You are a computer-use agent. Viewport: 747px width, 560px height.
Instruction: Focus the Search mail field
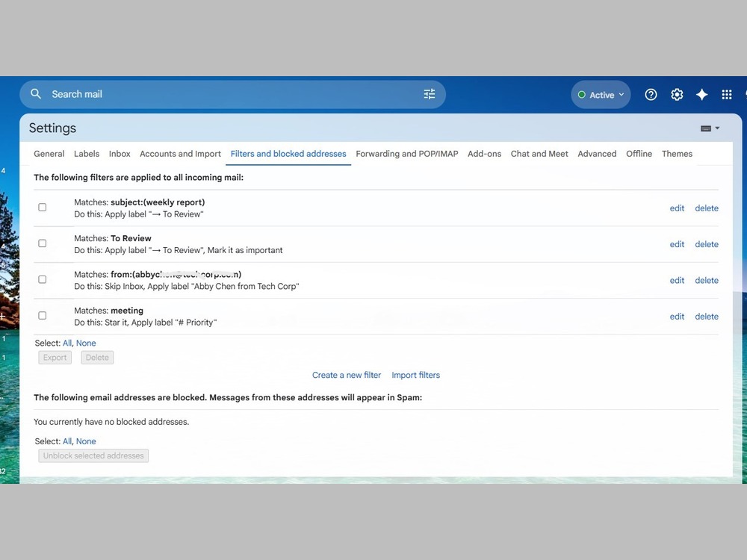click(232, 94)
